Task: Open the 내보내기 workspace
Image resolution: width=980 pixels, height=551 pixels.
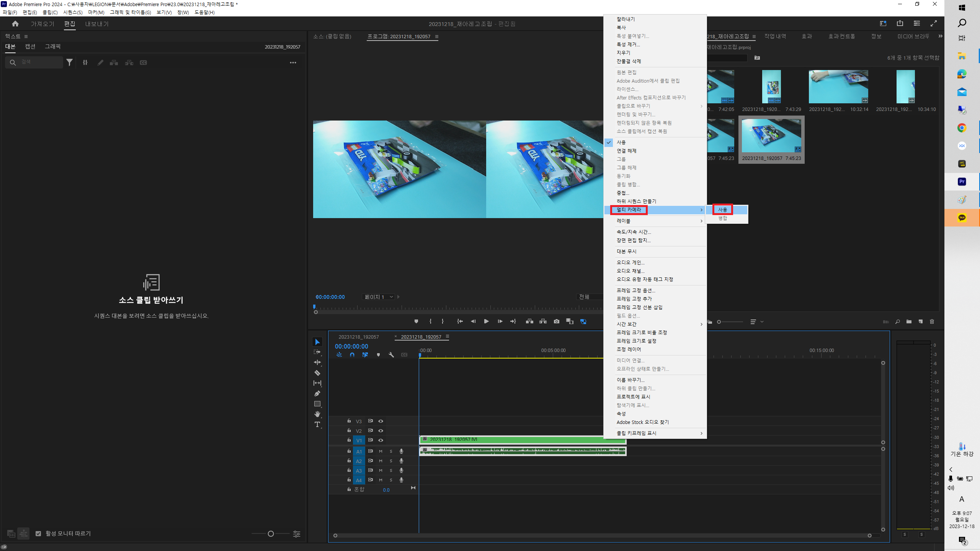Action: click(97, 24)
